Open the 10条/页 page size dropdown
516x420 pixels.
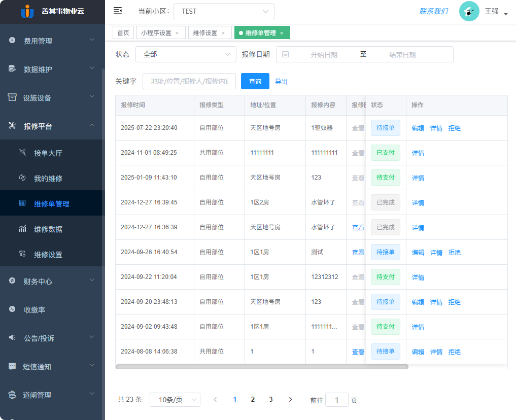(175, 400)
